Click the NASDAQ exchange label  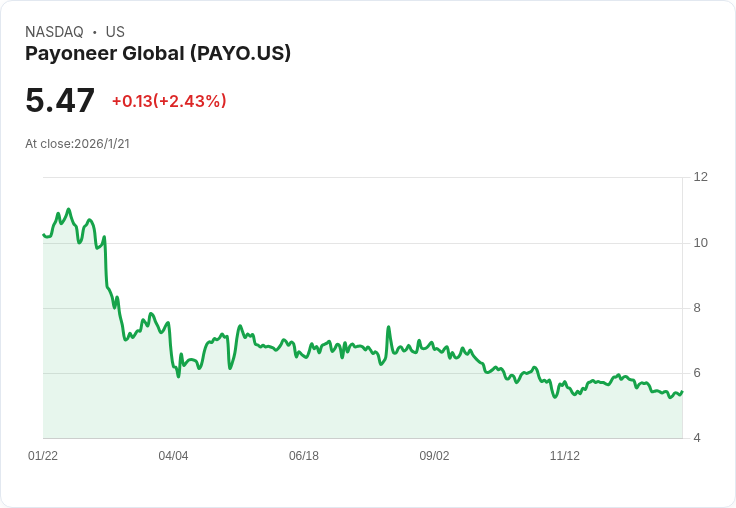coord(54,32)
